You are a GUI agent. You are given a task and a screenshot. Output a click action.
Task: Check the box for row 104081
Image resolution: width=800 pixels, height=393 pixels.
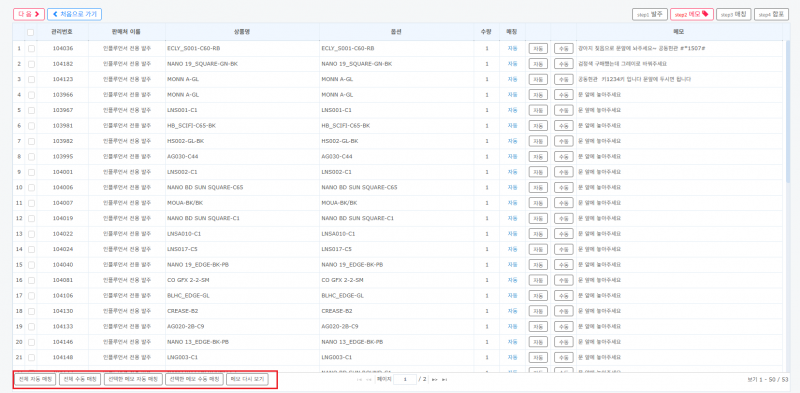point(32,280)
